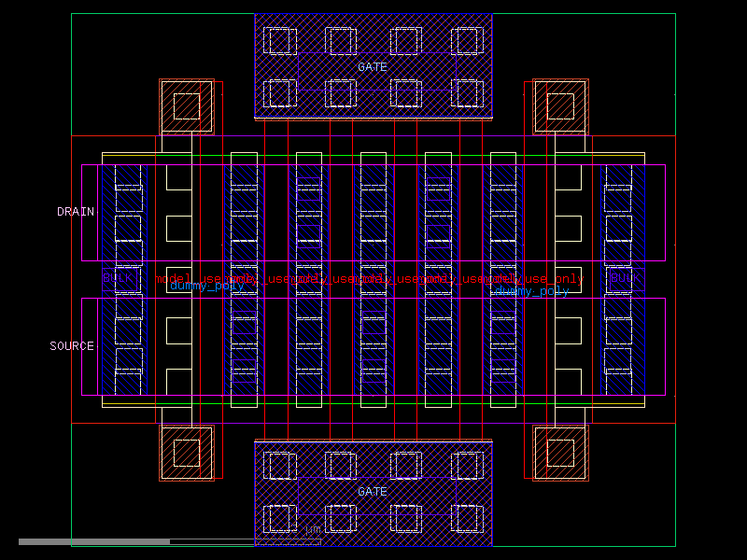Click the SOURCE terminal label

pos(73,345)
